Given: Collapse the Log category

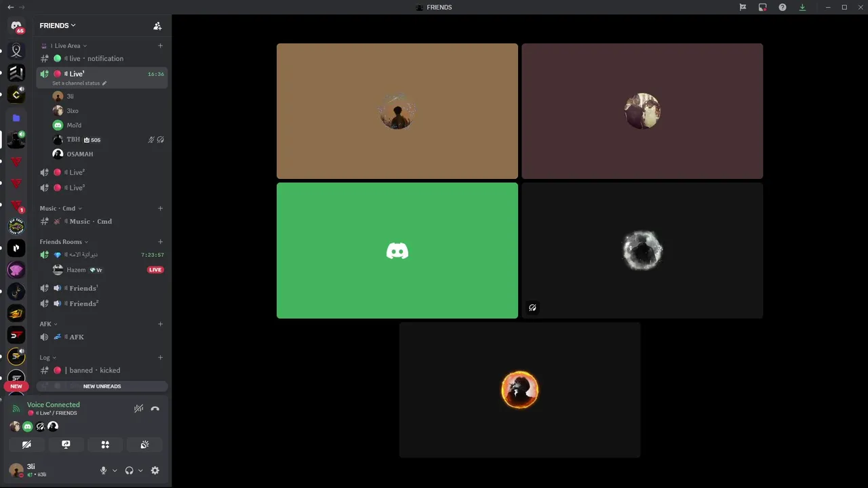Looking at the screenshot, I should [x=47, y=357].
